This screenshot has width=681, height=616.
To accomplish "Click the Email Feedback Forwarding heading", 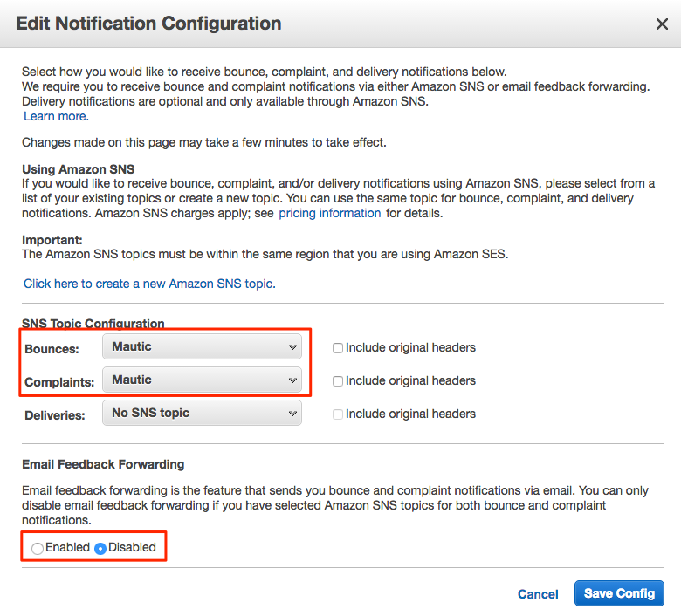I will pyautogui.click(x=103, y=464).
